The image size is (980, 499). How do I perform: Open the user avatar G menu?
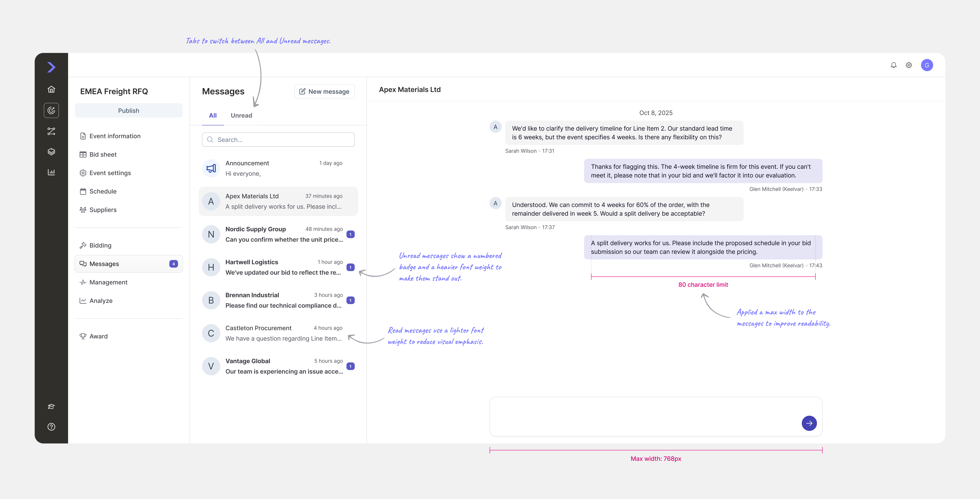(x=927, y=65)
